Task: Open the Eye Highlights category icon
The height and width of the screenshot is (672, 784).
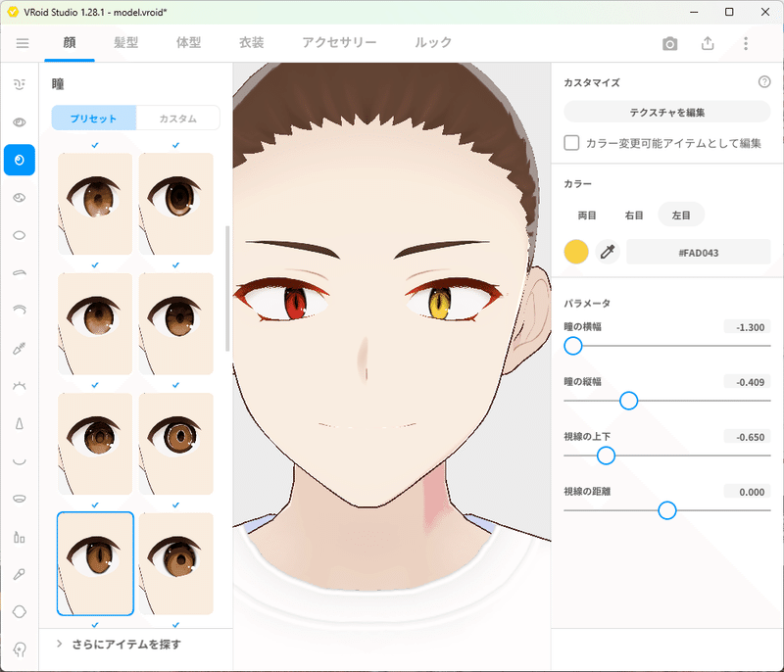Action: coord(20,197)
